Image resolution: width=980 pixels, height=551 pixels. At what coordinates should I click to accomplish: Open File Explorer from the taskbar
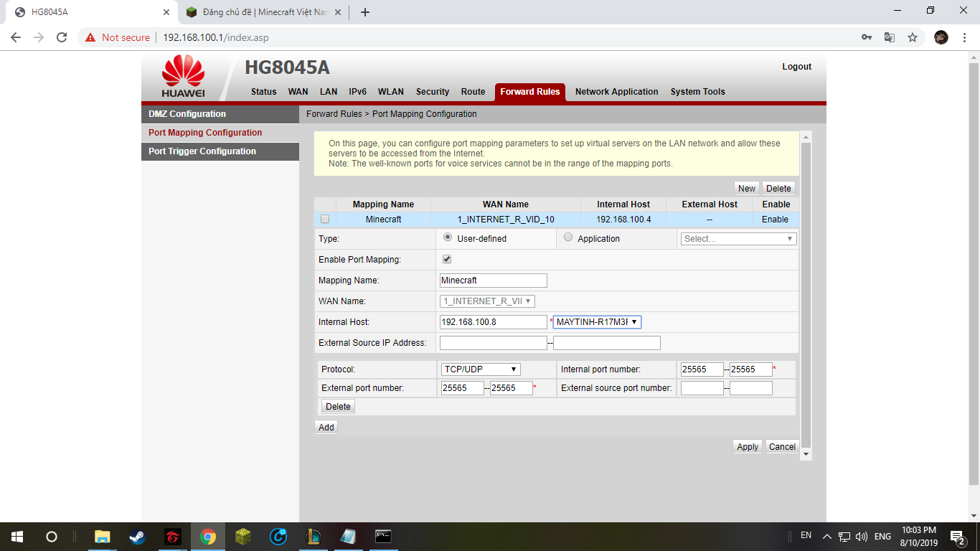click(103, 536)
